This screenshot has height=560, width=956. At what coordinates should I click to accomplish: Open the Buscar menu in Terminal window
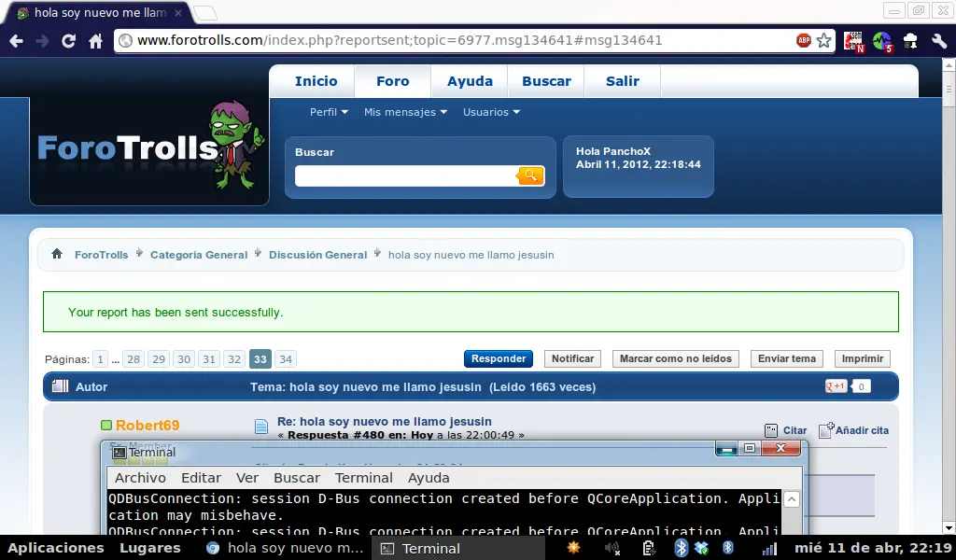point(297,478)
